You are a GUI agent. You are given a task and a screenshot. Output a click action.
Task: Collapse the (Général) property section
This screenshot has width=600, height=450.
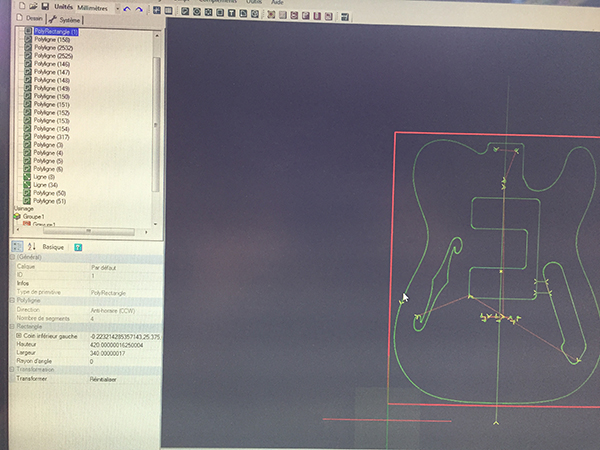[12, 257]
